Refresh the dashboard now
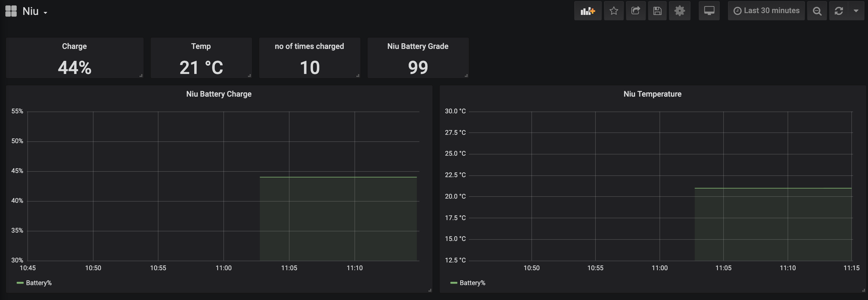868x300 pixels. pyautogui.click(x=839, y=11)
